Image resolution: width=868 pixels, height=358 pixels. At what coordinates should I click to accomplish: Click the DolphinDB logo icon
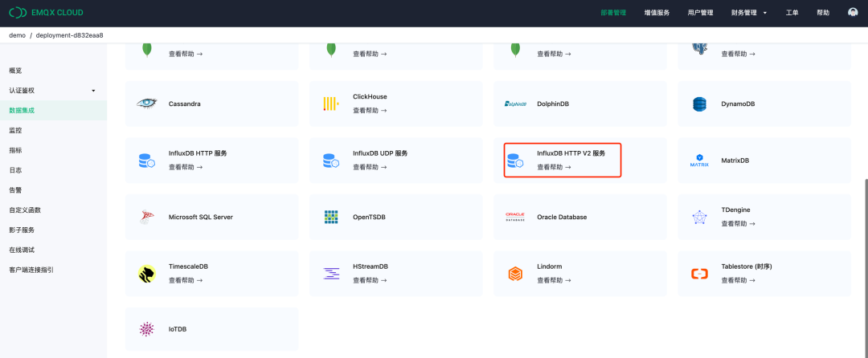coord(515,104)
